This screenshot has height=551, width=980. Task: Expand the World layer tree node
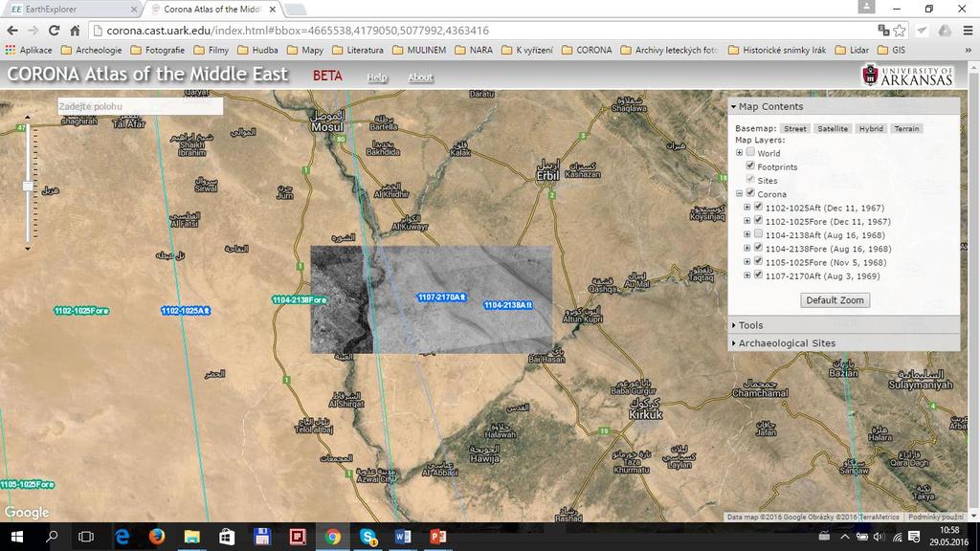coord(740,152)
